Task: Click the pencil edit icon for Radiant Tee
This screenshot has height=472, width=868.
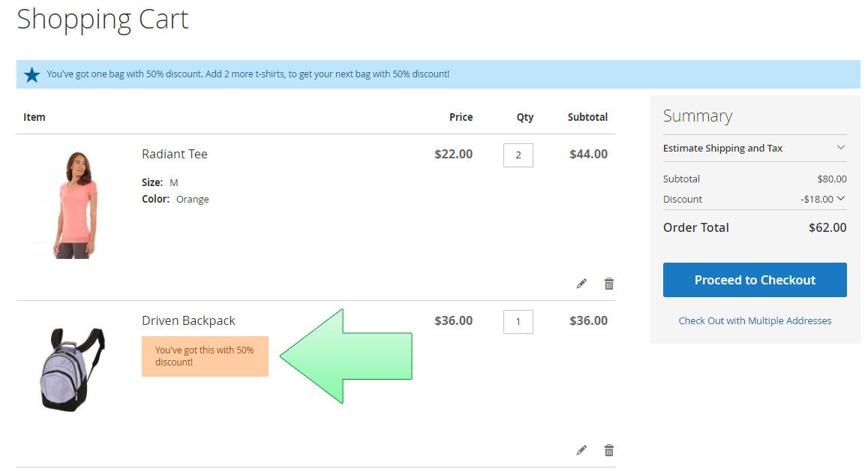Action: pyautogui.click(x=581, y=284)
